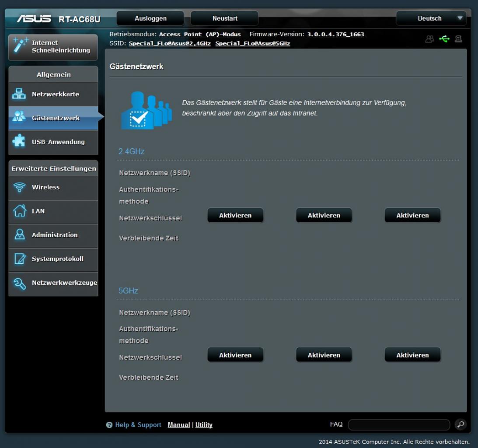Click the Wireless wifi signal icon
Image resolution: width=478 pixels, height=448 pixels.
point(20,187)
